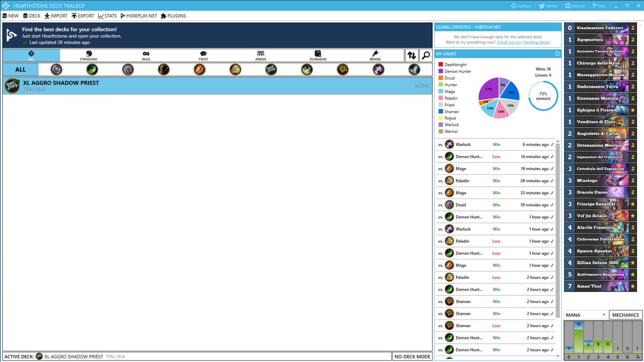Click the 1-mana bar showing 15
644x362 pixels.
[x=579, y=337]
